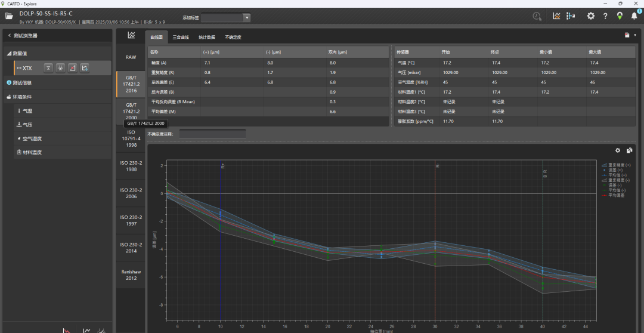Switch to the 不确定度 tab
This screenshot has height=333, width=644.
pos(233,37)
